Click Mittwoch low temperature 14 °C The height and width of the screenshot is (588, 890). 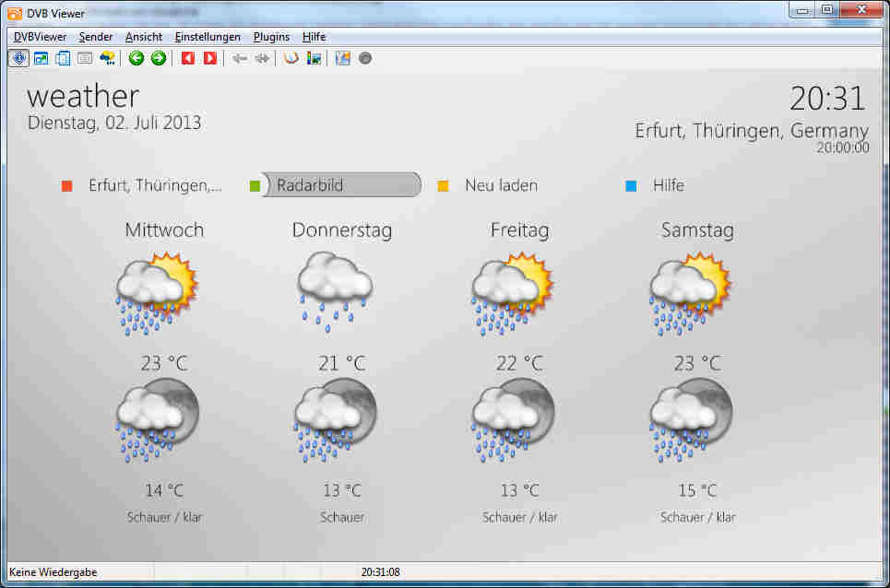[x=164, y=490]
